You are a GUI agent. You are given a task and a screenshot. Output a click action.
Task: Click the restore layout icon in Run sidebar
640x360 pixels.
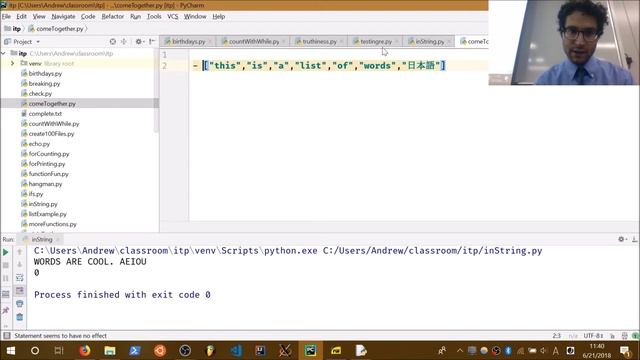[x=6, y=294]
